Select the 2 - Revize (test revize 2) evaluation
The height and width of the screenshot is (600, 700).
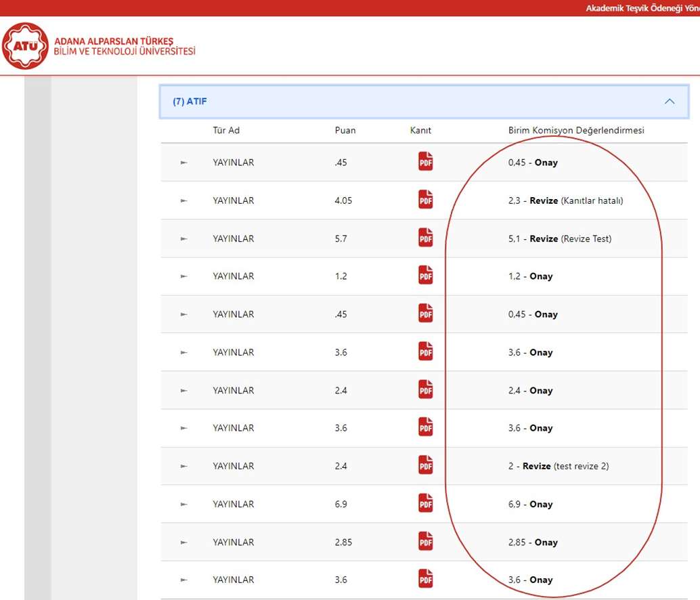tap(559, 466)
